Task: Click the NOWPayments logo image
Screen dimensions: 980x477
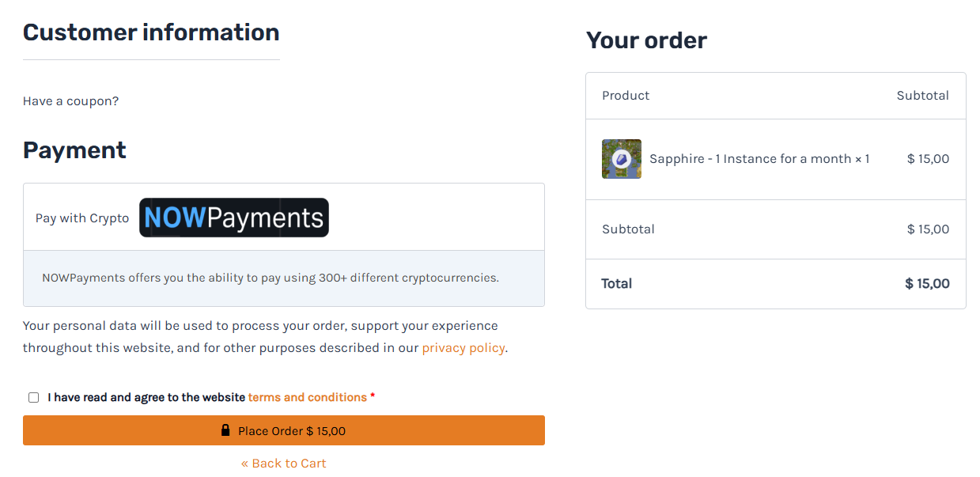Action: pyautogui.click(x=234, y=218)
